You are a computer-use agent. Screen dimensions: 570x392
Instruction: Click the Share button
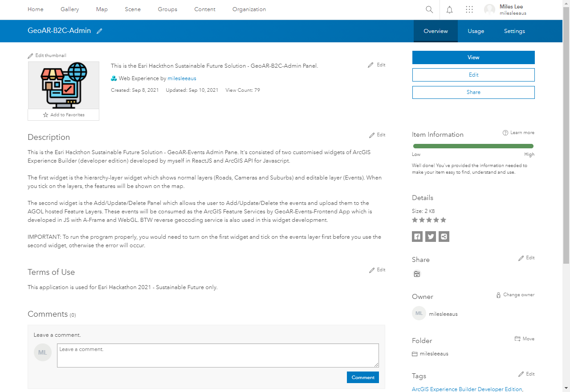[473, 92]
